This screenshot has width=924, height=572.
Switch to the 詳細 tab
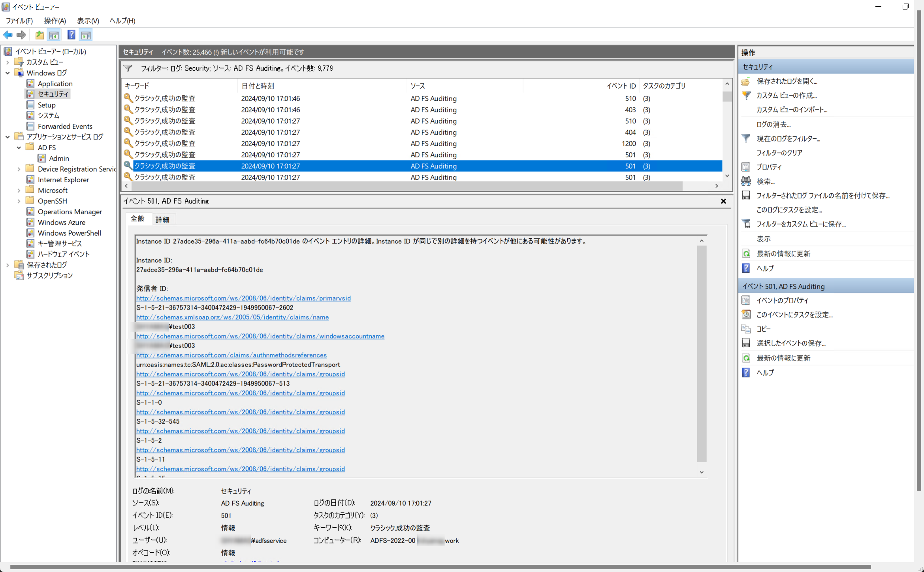click(x=162, y=219)
